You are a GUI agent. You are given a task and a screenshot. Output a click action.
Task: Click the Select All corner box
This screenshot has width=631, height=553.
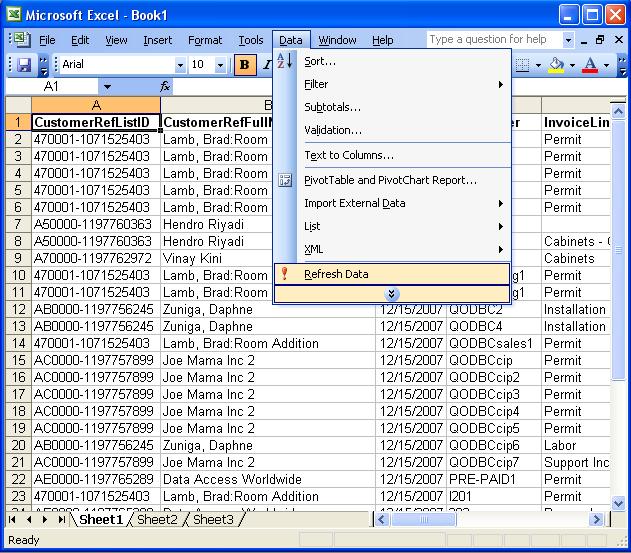19,105
